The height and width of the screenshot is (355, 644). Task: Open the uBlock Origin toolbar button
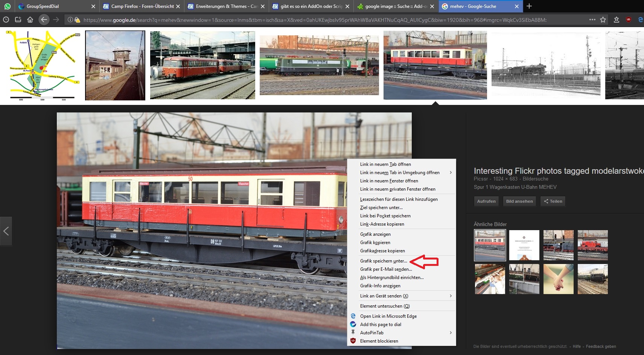coord(629,20)
